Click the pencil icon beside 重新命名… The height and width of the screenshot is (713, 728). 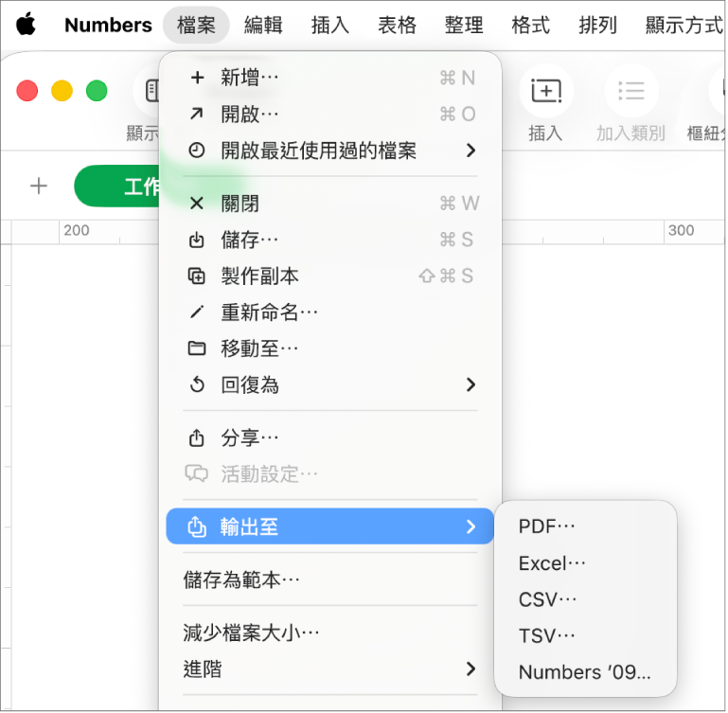tap(197, 312)
